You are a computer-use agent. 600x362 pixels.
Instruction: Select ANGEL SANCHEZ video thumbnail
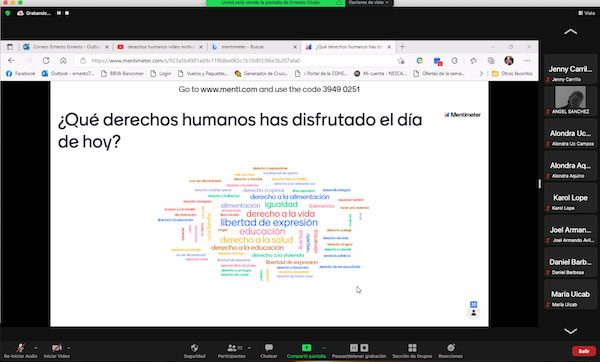[570, 100]
